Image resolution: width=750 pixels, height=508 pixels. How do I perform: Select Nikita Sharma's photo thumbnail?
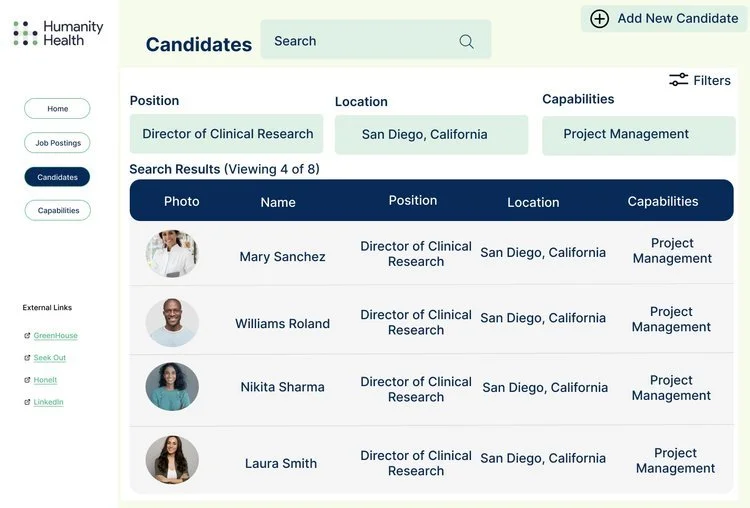point(172,387)
